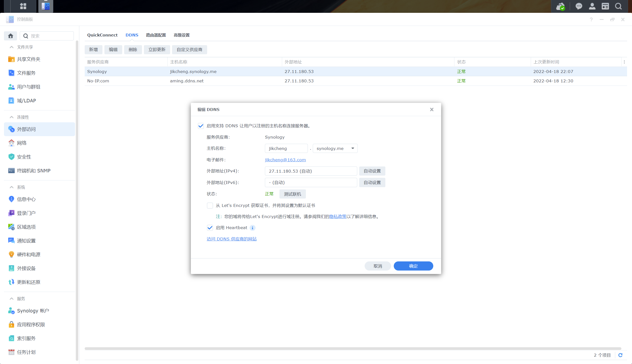Image resolution: width=632 pixels, height=364 pixels.
Task: Collapse the System (系统) section
Action: point(12,187)
